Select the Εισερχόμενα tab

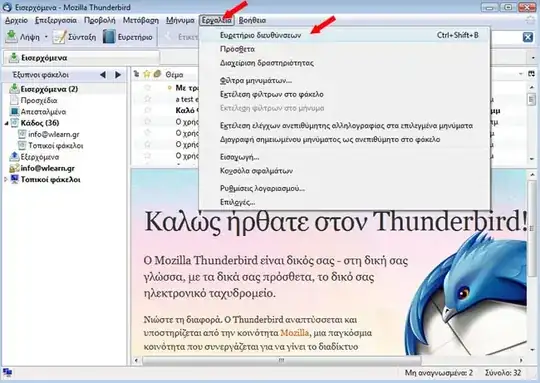[81, 58]
